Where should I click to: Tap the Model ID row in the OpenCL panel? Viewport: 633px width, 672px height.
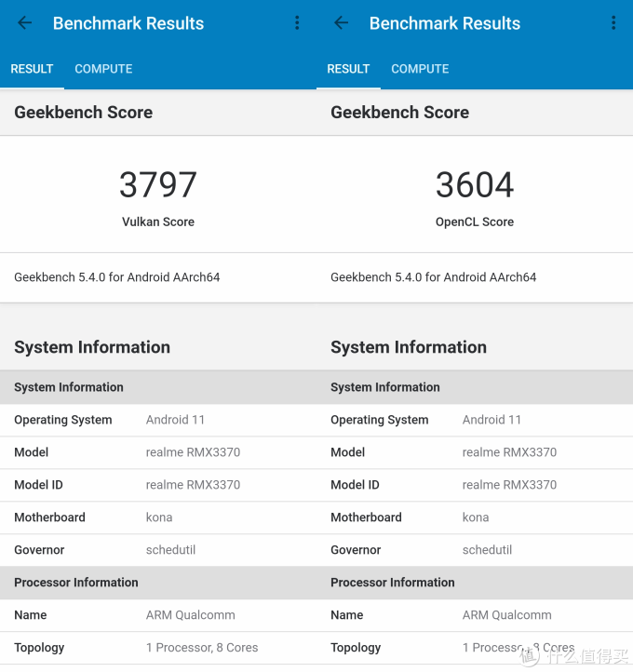(x=475, y=485)
